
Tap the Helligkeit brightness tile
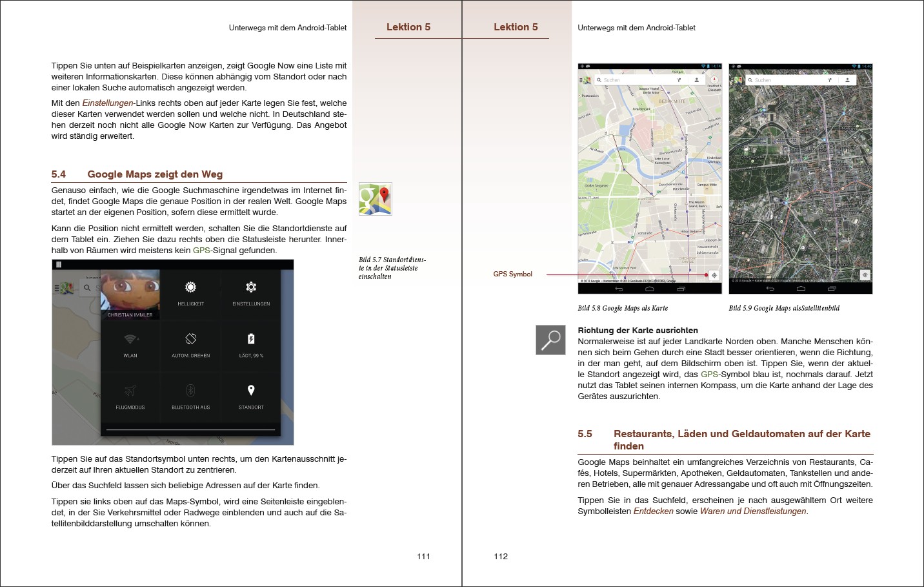[x=190, y=293]
